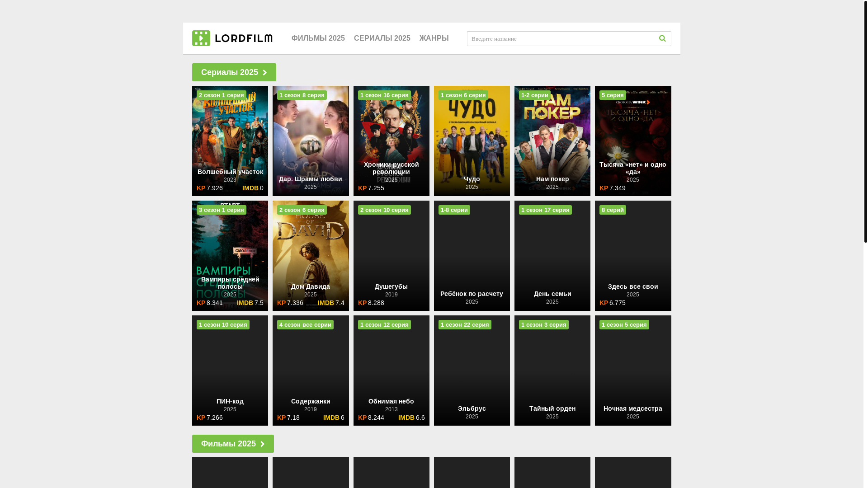Click the 'KP 7.349' rating text
868x488 pixels.
613,188
